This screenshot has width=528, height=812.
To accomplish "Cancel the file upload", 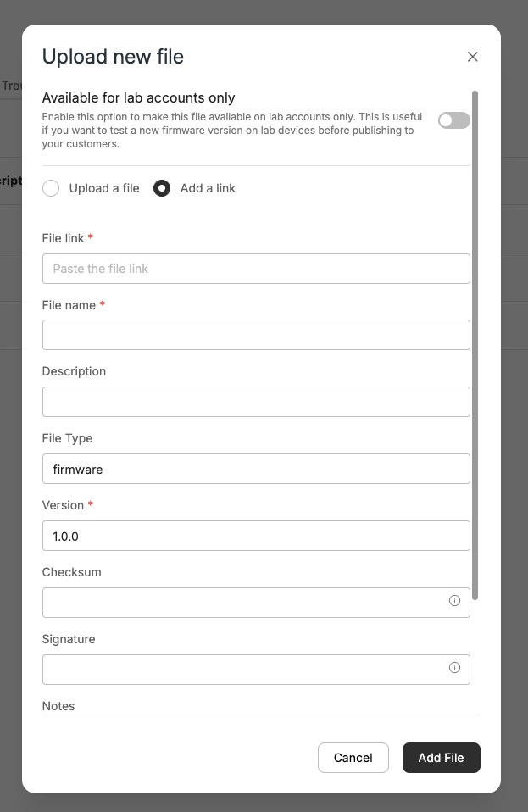I will point(353,758).
